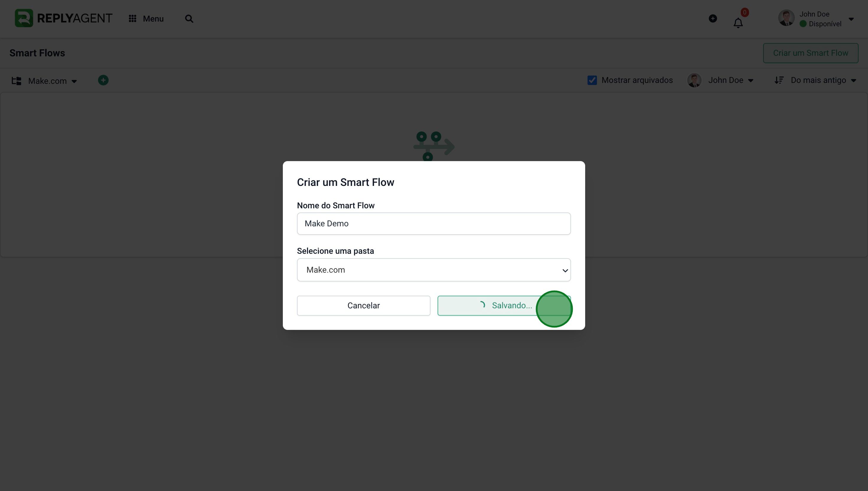Click John Doe header avatar
This screenshot has width=868, height=491.
[x=786, y=18]
